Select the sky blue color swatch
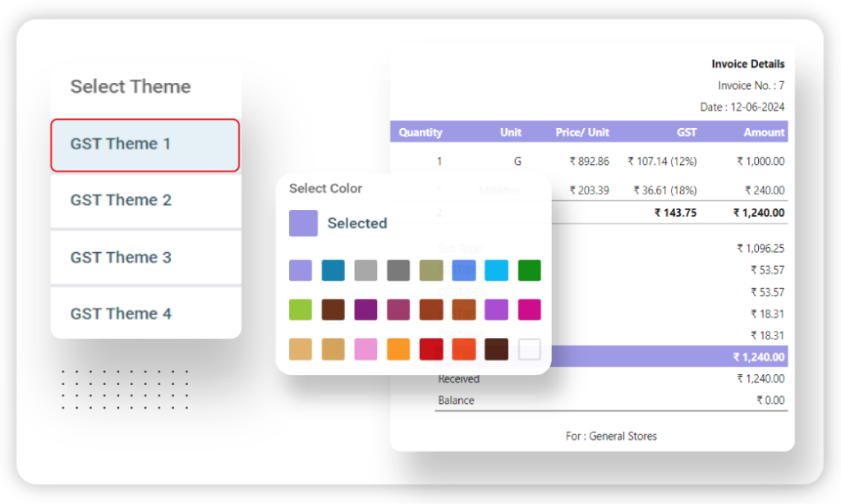Viewport: 841px width, 504px height. coord(497,270)
